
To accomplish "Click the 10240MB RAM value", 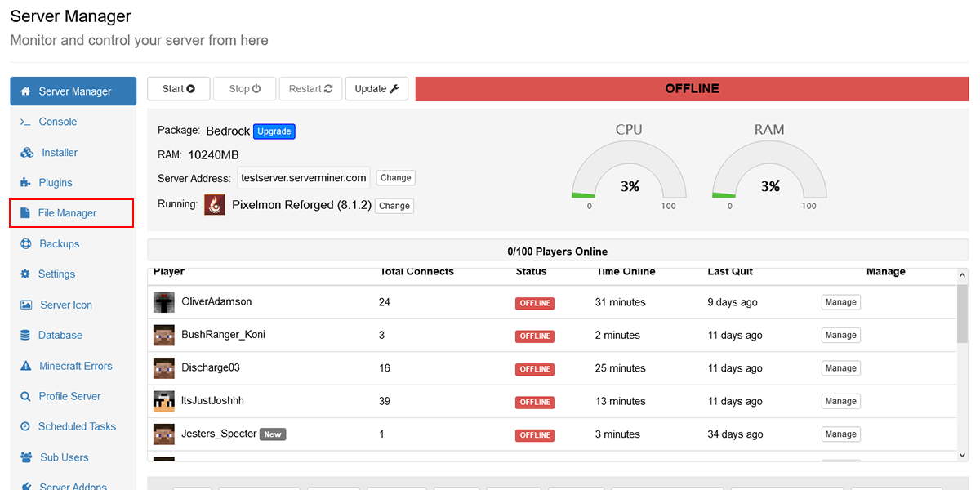I will (x=213, y=155).
